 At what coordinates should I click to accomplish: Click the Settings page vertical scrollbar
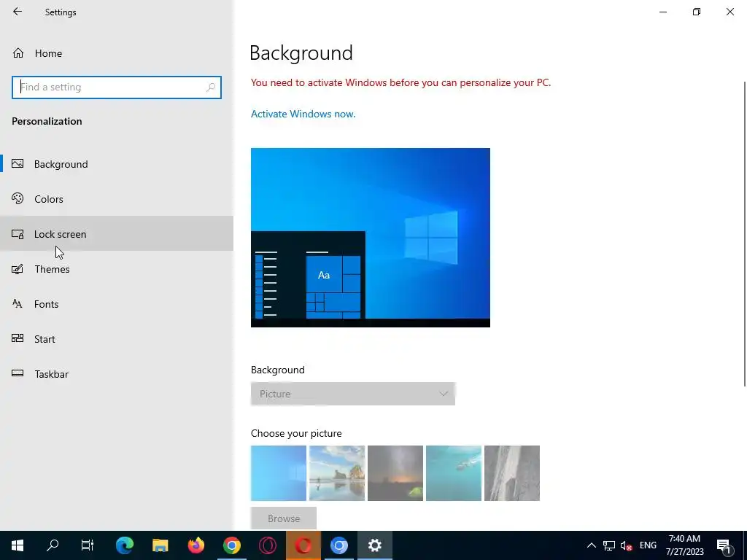(x=745, y=233)
